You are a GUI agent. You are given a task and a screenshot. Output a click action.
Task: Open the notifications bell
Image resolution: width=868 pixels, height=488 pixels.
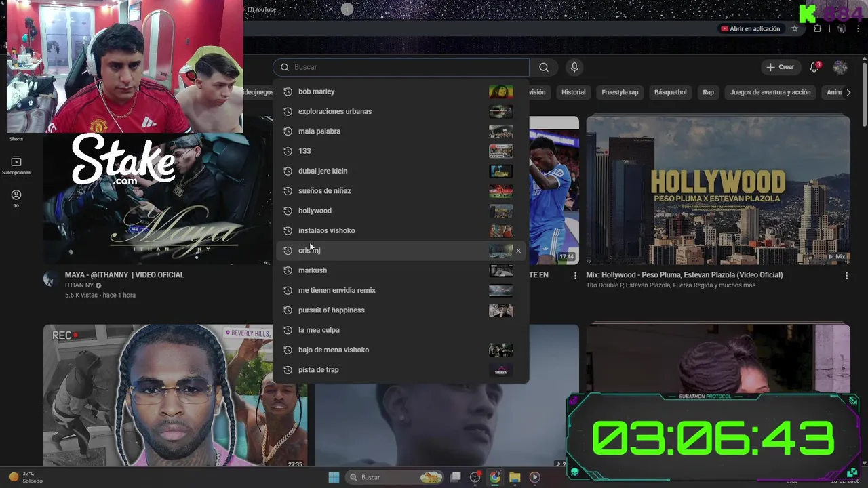click(x=814, y=67)
